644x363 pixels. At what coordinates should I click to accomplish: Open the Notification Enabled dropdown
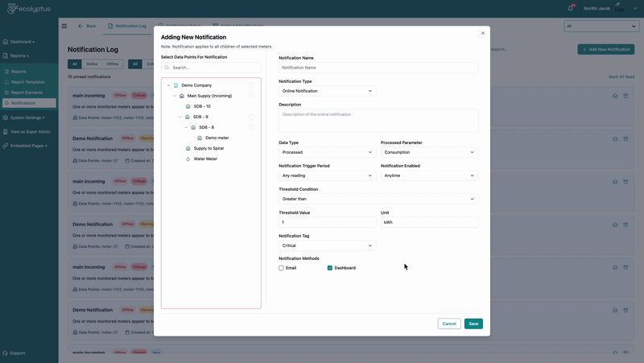pos(429,175)
